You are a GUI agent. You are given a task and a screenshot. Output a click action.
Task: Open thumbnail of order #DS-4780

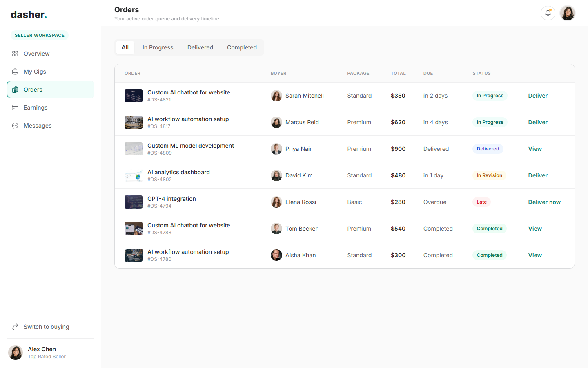pyautogui.click(x=134, y=255)
